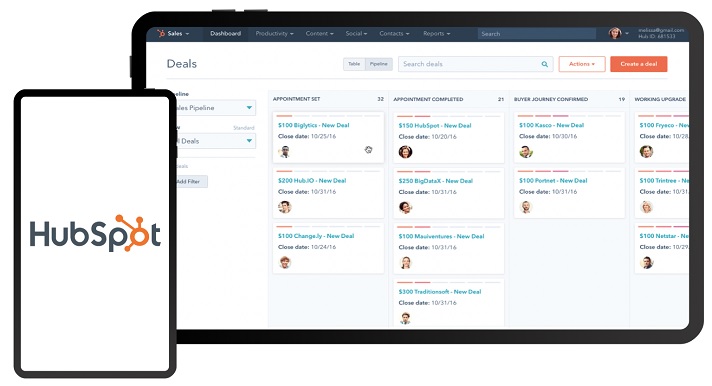This screenshot has height=386, width=712.
Task: Click into the Search deals field
Action: 475,64
